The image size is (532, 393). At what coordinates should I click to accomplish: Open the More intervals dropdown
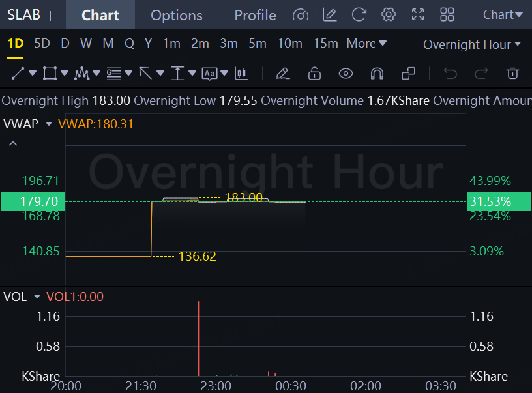(366, 44)
